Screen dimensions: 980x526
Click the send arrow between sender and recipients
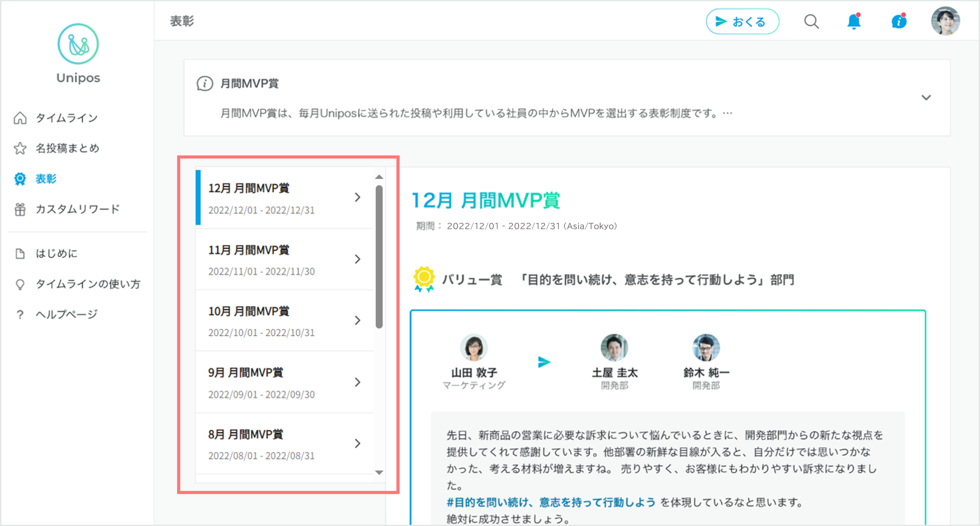point(544,362)
